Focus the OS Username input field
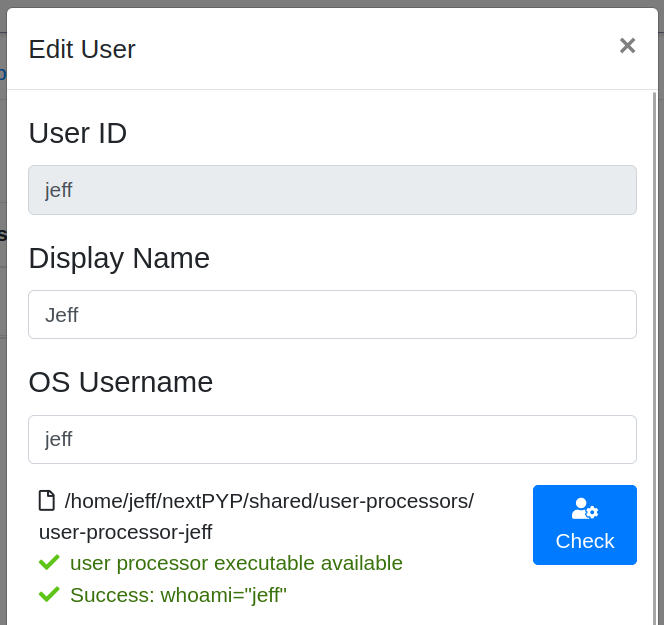Screen dimensions: 664x625 332,439
